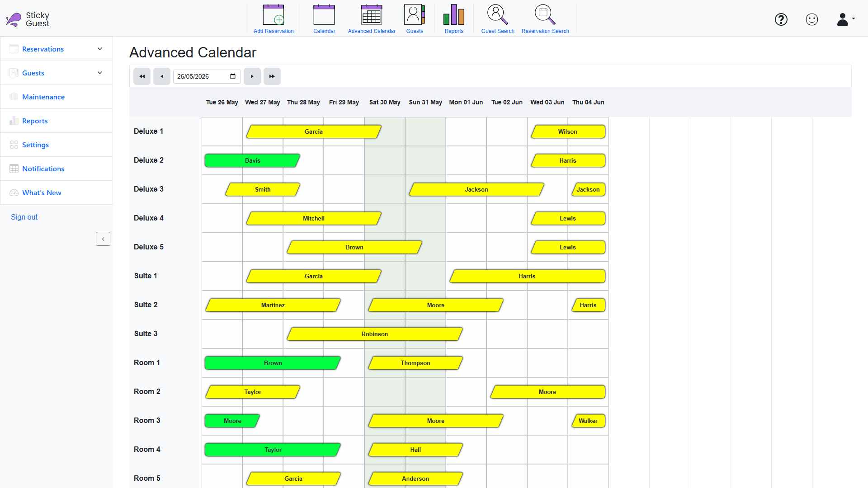Expand the Reservations sidebar menu
The width and height of the screenshot is (868, 488).
[x=57, y=49]
